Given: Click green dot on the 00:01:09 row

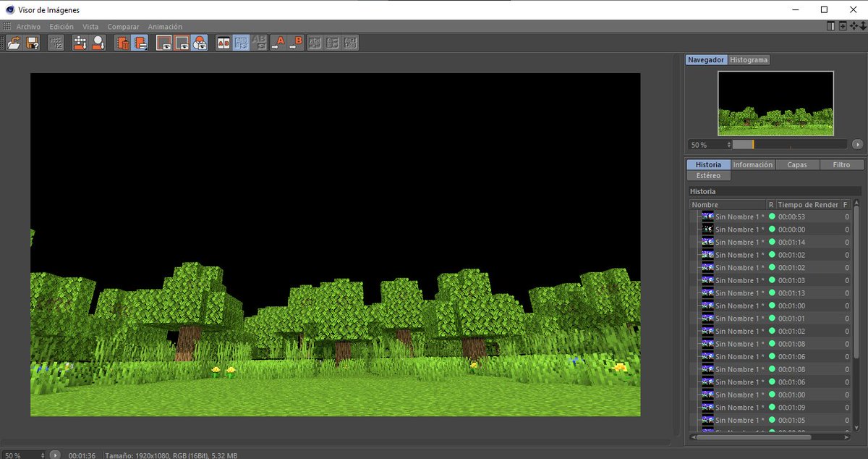Looking at the screenshot, I should pos(772,408).
